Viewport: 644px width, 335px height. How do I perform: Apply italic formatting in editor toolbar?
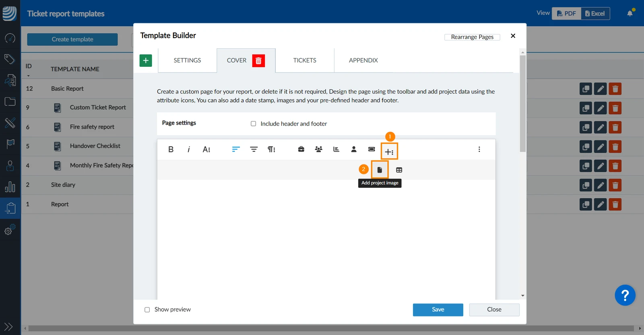coord(188,149)
